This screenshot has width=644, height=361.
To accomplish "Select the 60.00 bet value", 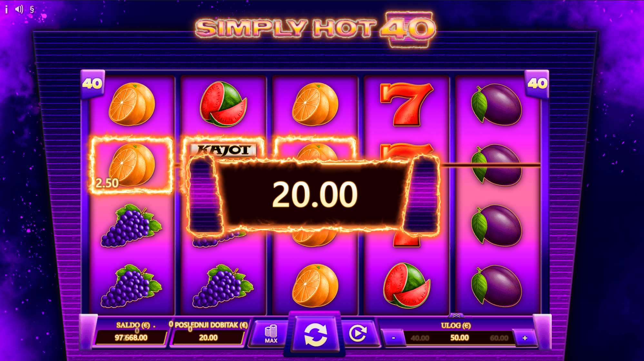I will point(499,338).
